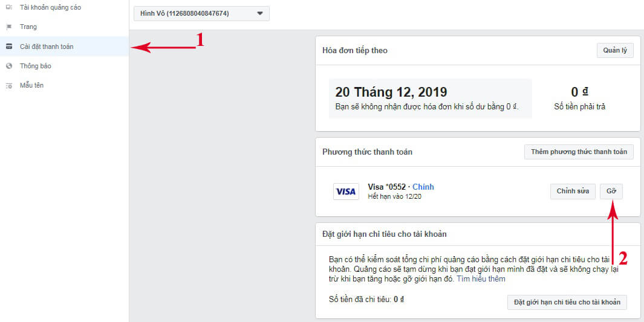Click the 20 Tháng 12, 2019 invoice date
This screenshot has height=322, width=644.
(391, 92)
